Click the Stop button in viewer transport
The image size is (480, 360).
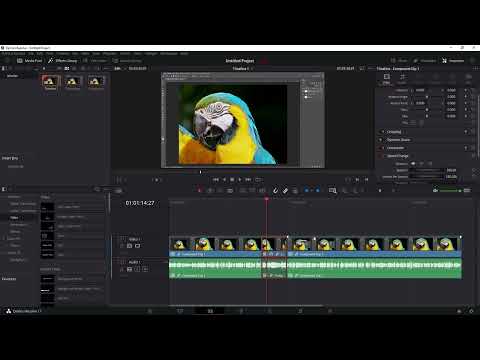232,180
